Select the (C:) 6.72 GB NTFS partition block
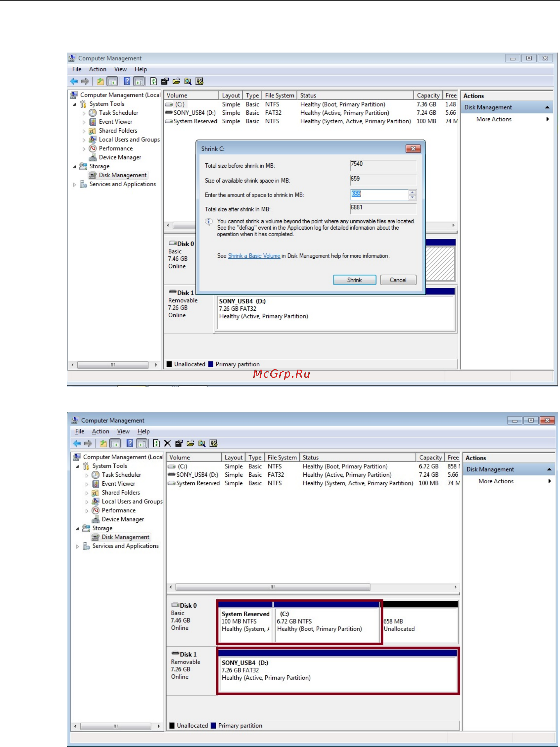Viewport: 560px width, 747px height. [327, 622]
